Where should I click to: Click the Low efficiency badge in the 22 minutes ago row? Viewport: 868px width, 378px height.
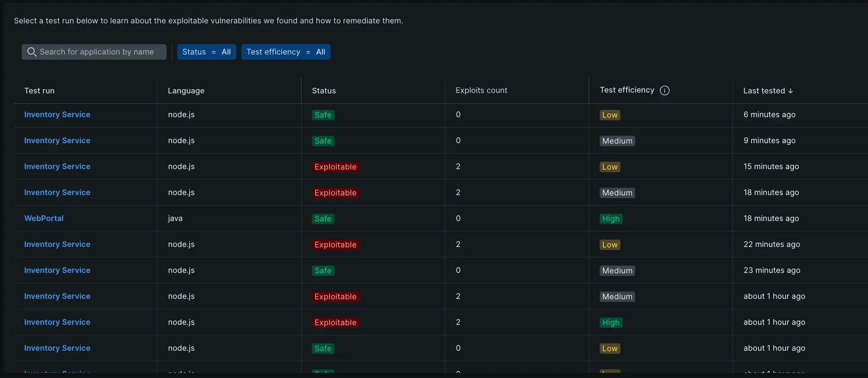pos(610,245)
